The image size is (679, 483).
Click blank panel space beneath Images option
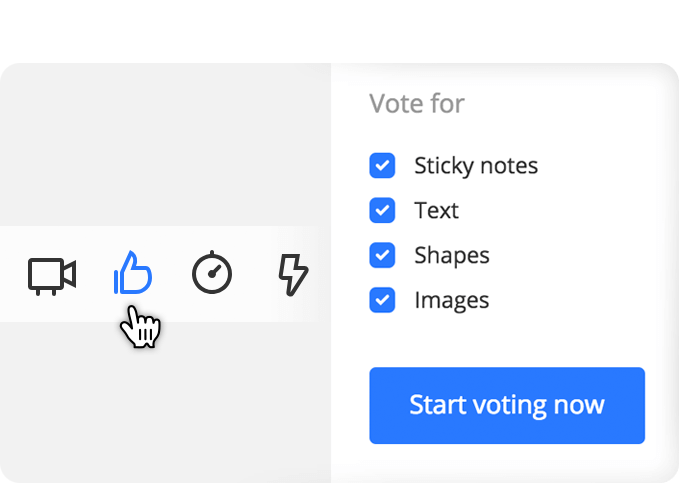(x=507, y=340)
